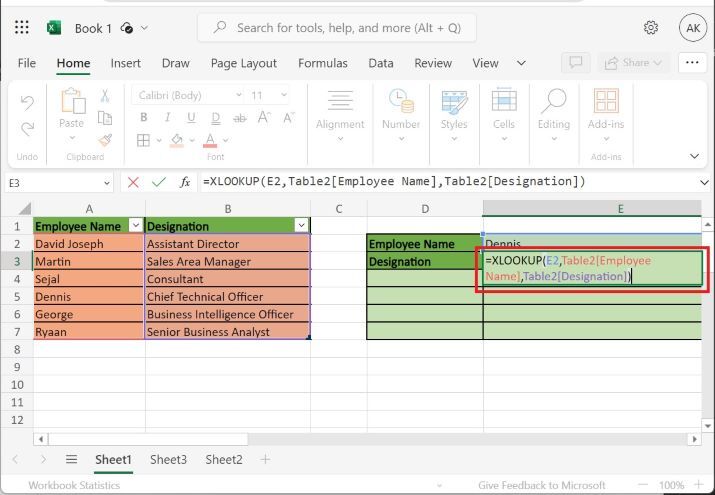Click the horizontal scrollbar thumb
Viewport: 715px width, 495px height.
coord(148,439)
